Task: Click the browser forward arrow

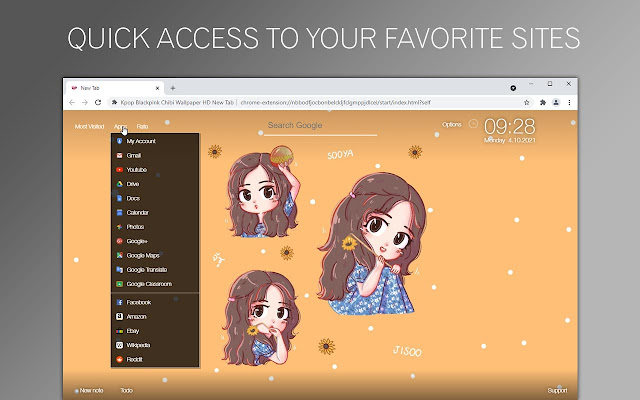Action: click(x=85, y=102)
